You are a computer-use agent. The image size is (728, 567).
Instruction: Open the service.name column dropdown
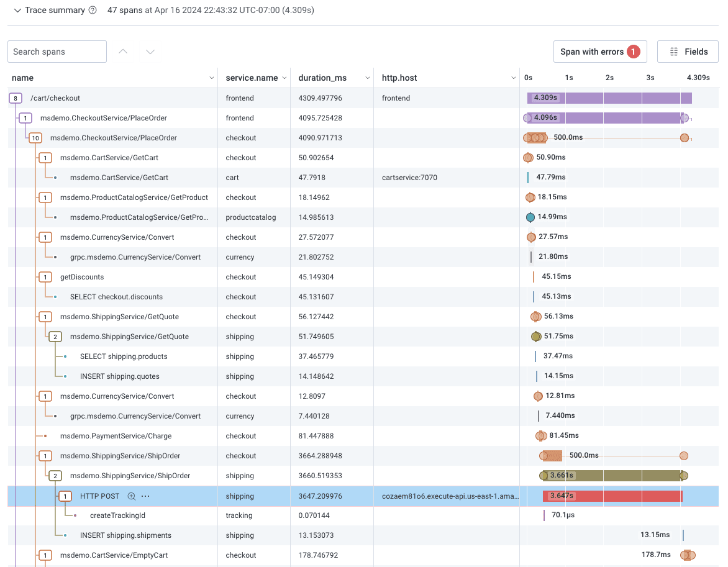[x=284, y=78]
